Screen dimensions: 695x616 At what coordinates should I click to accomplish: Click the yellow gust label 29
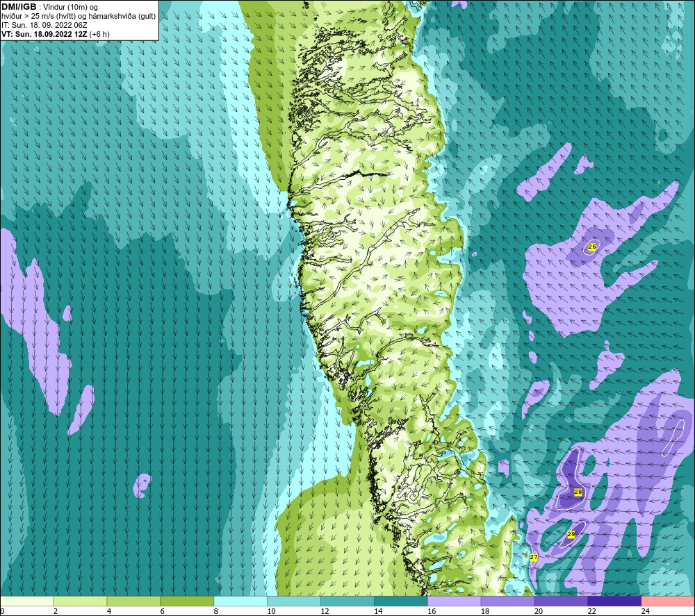click(x=571, y=535)
